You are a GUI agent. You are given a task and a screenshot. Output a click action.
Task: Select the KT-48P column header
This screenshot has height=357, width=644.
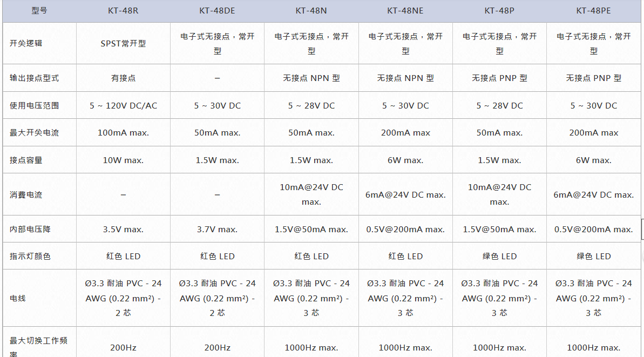(x=499, y=11)
